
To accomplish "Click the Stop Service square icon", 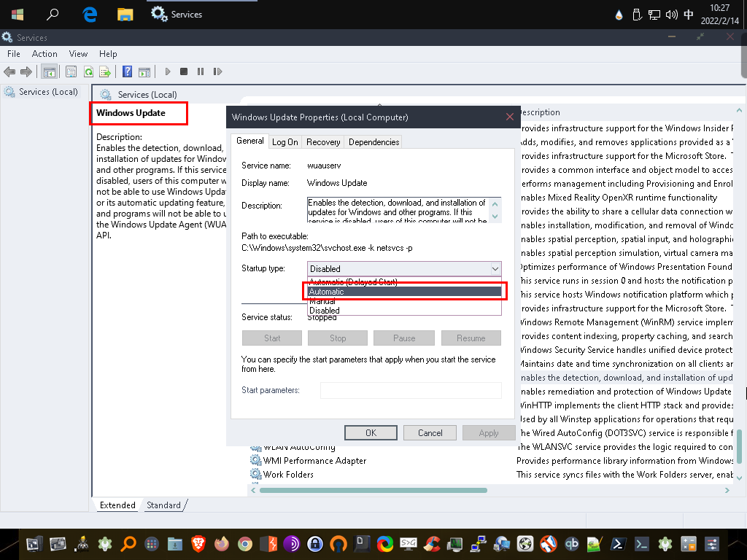I will [184, 71].
